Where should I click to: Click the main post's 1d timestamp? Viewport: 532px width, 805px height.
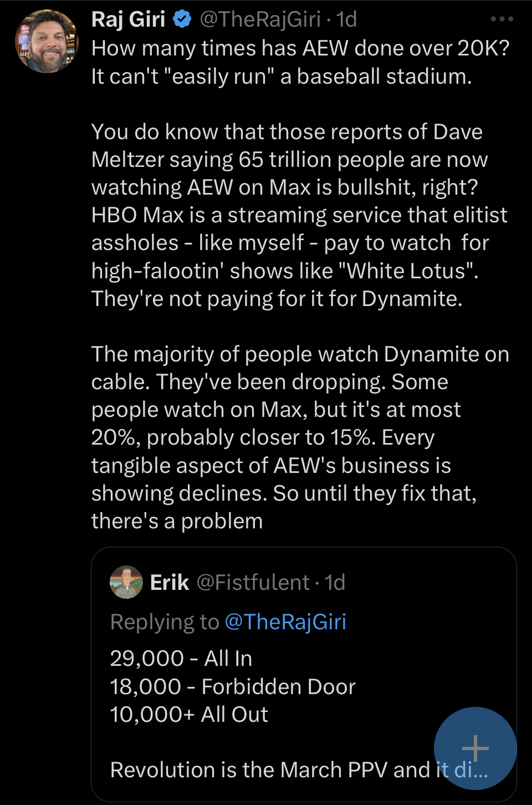tap(347, 19)
